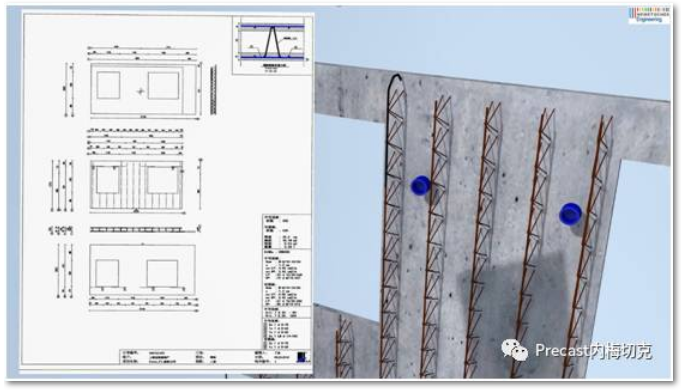Select the bottom elevation view on drawing sheet
Image resolution: width=683 pixels, height=391 pixels.
[142, 270]
